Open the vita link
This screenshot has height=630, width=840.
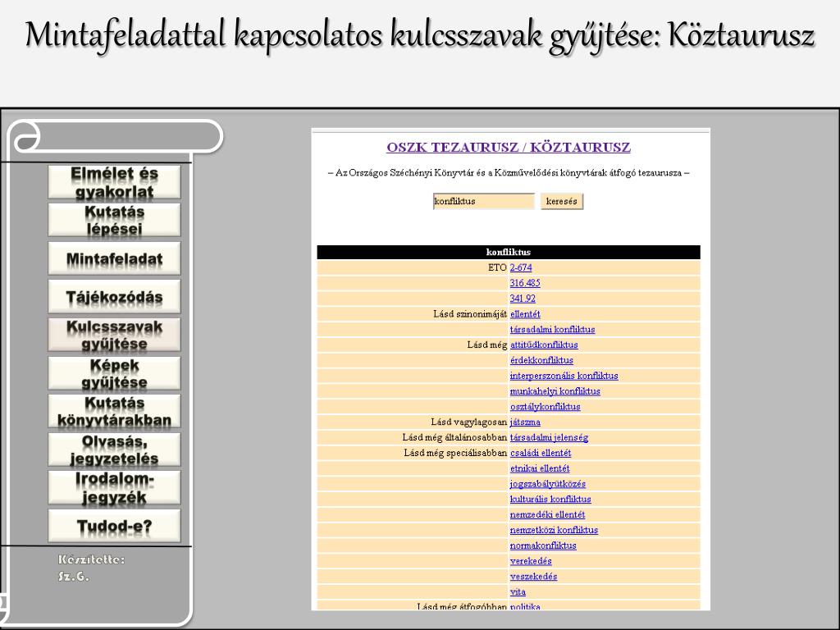tap(518, 592)
